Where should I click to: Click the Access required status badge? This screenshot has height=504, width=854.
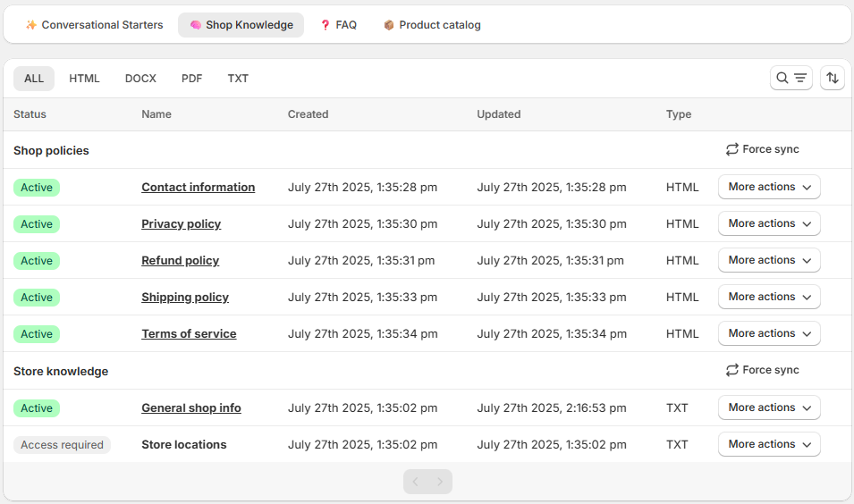62,445
